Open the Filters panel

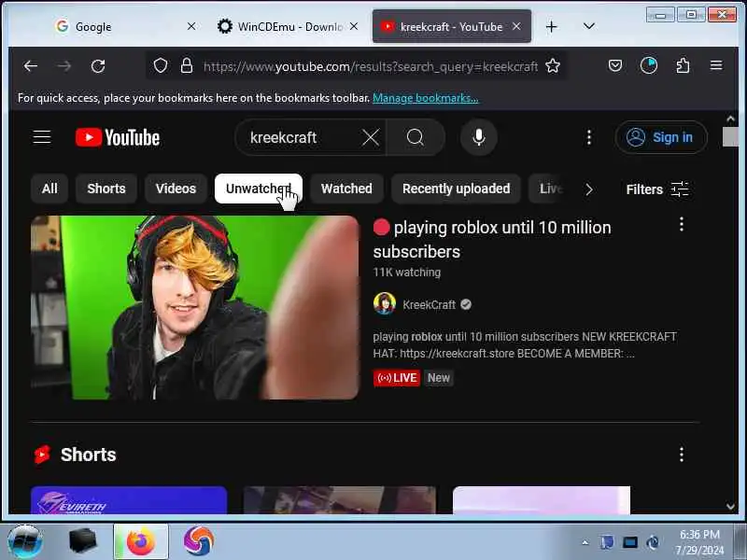click(657, 189)
